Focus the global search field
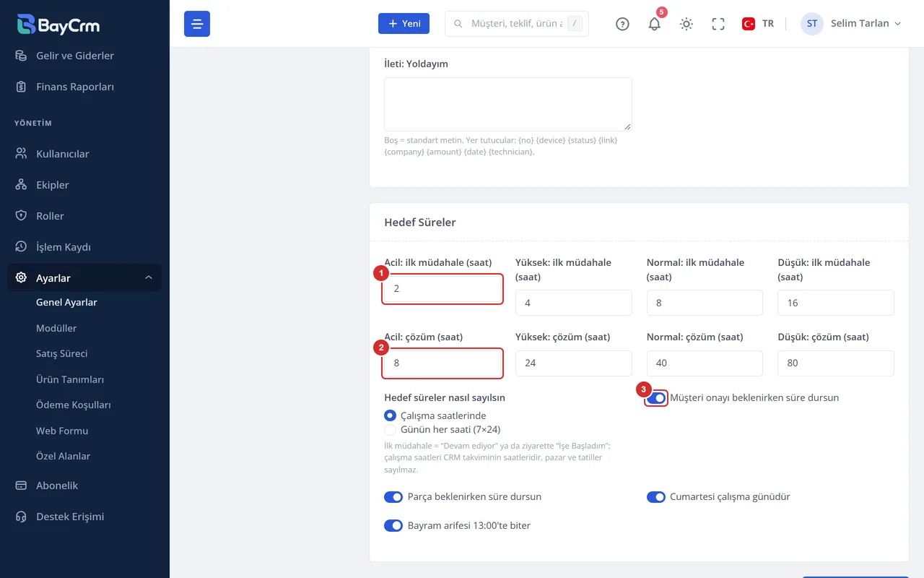The height and width of the screenshot is (578, 924). click(x=517, y=24)
